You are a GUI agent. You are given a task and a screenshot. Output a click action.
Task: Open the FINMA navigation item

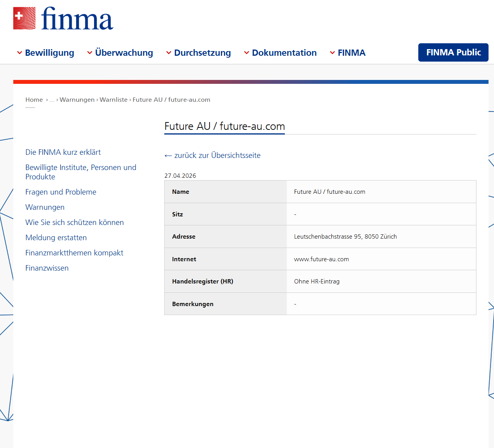[352, 53]
